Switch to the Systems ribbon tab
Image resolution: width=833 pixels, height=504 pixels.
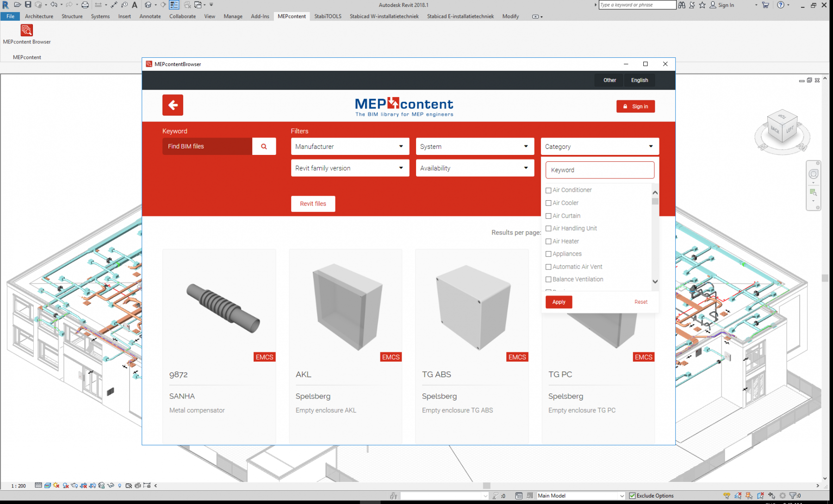point(100,16)
